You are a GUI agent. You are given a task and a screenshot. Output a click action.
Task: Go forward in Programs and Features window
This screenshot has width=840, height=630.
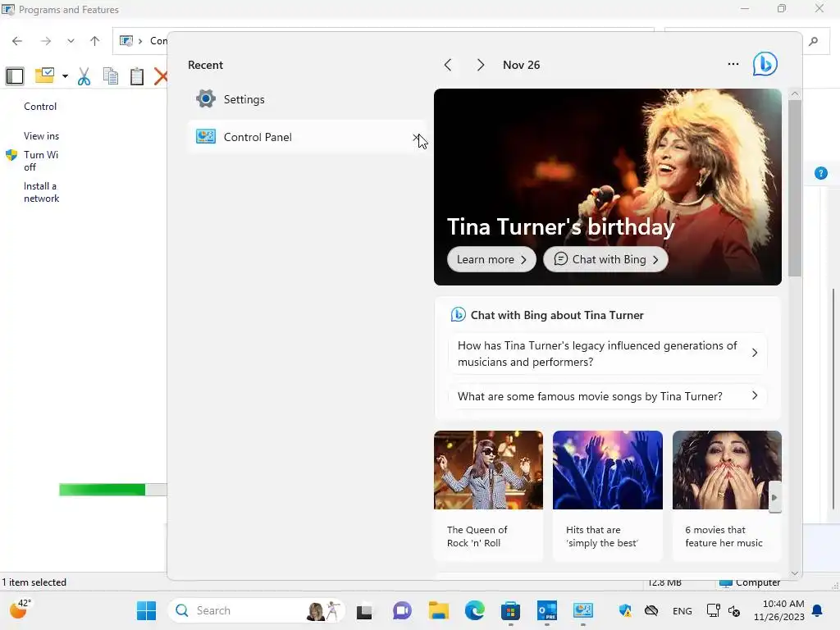(x=46, y=41)
